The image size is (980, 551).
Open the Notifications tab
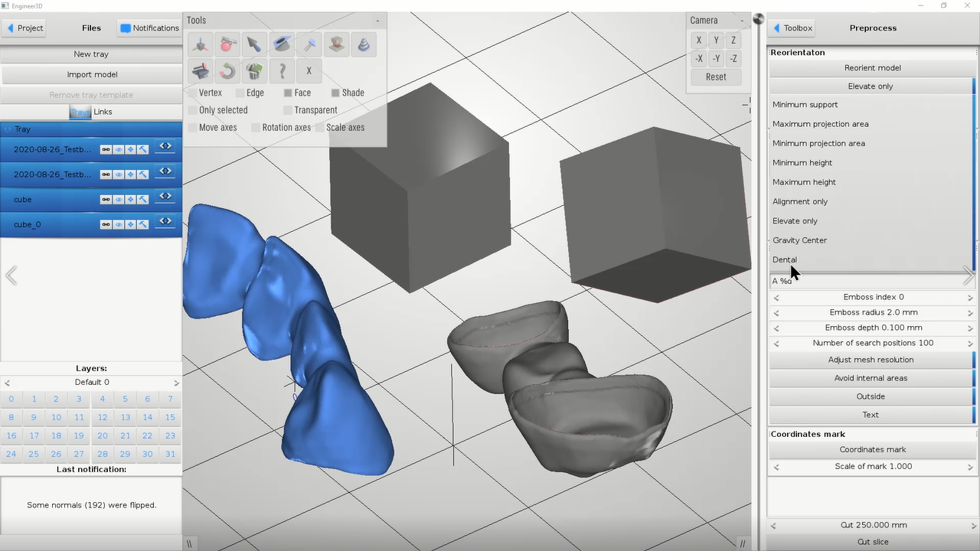[x=149, y=28]
